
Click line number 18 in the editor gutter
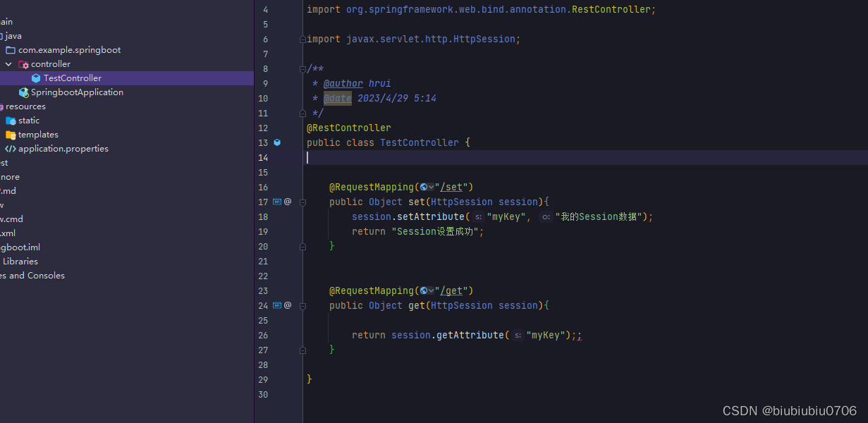point(262,216)
